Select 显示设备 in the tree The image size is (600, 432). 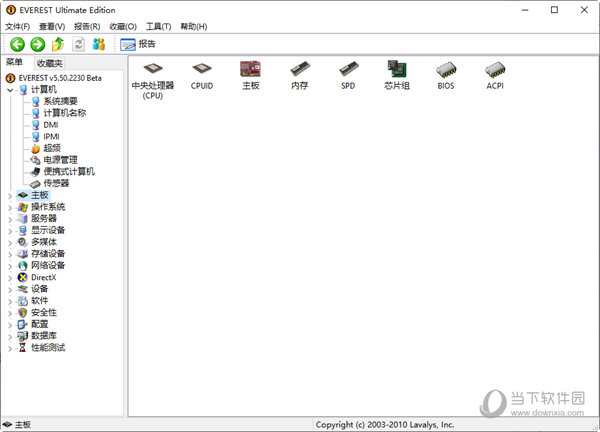pos(48,230)
